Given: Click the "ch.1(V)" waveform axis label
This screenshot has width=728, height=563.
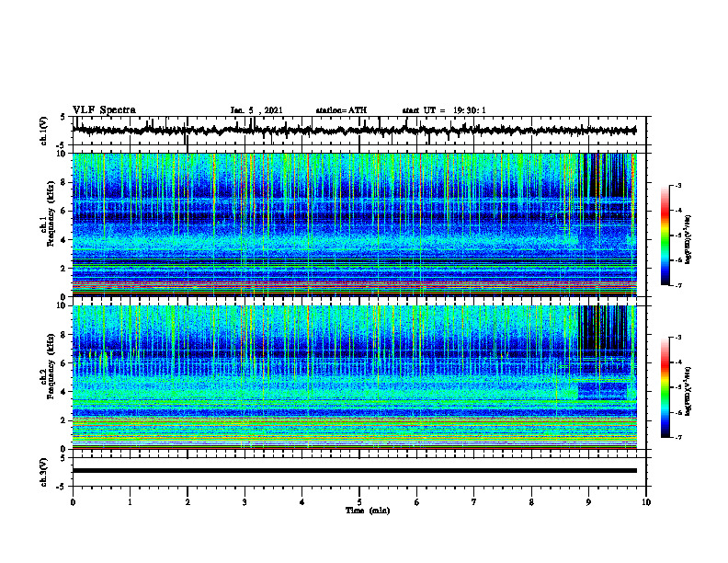Looking at the screenshot, I should coord(44,131).
